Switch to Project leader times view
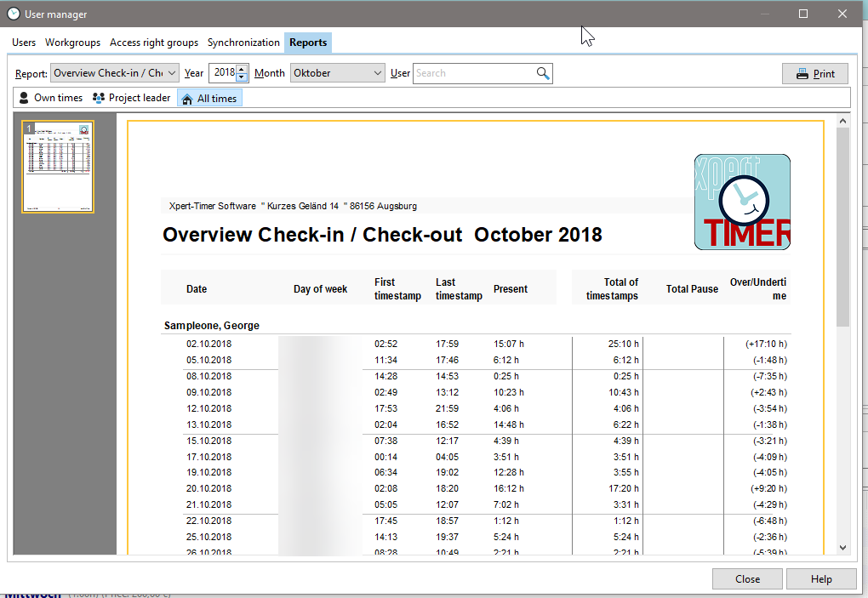The height and width of the screenshot is (598, 868). click(131, 98)
